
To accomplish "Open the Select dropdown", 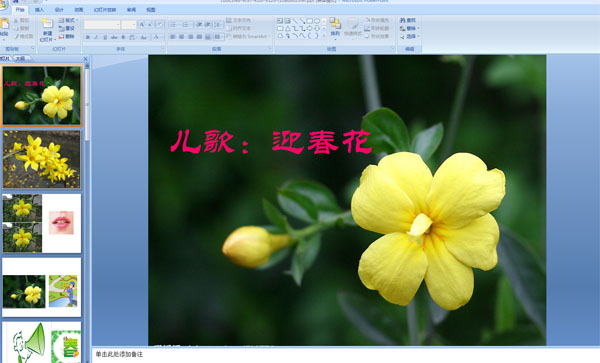I will point(418,36).
